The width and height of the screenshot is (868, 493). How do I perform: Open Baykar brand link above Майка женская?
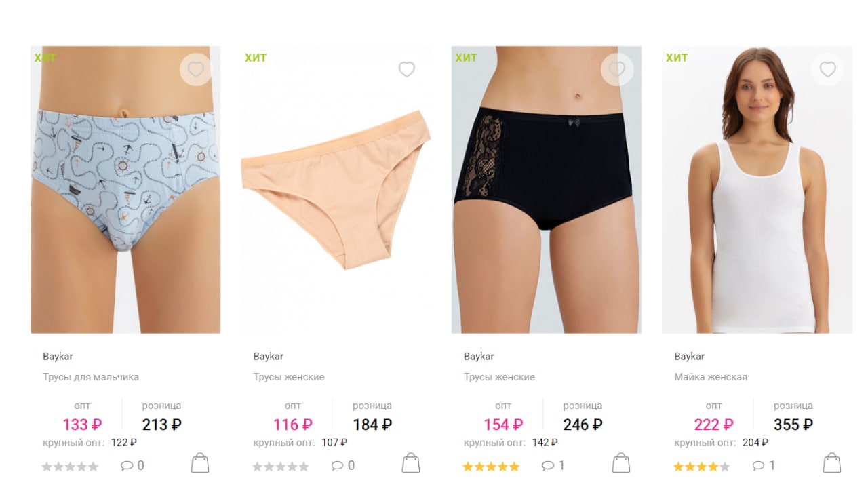point(689,357)
